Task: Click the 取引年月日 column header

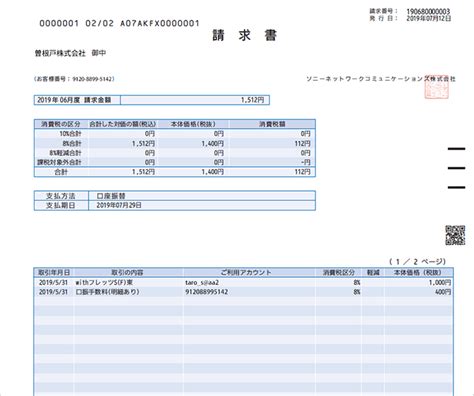Action: tap(54, 273)
